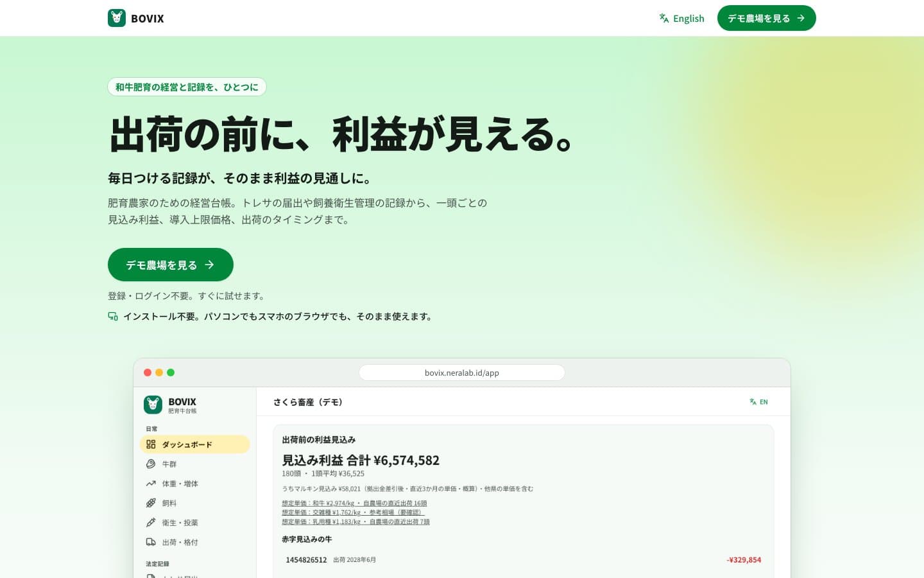Click the subheading 毎日つける記録が、そのまま利益の見通しに。
Image resolution: width=924 pixels, height=578 pixels.
click(x=239, y=179)
